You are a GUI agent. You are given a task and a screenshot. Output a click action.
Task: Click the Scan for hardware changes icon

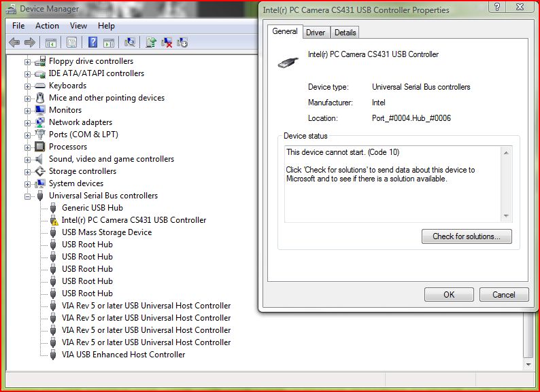pyautogui.click(x=130, y=43)
